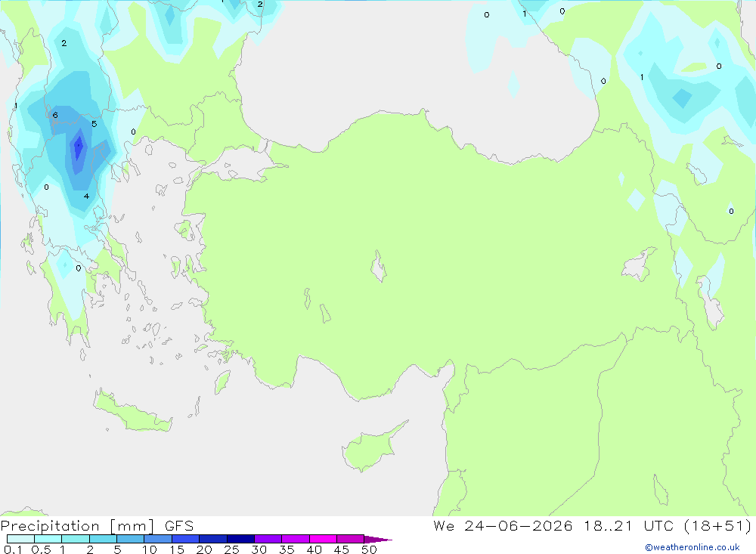Screen dimensions: 756x554
Task: Click the 'GFS' model label
Action: 179,526
